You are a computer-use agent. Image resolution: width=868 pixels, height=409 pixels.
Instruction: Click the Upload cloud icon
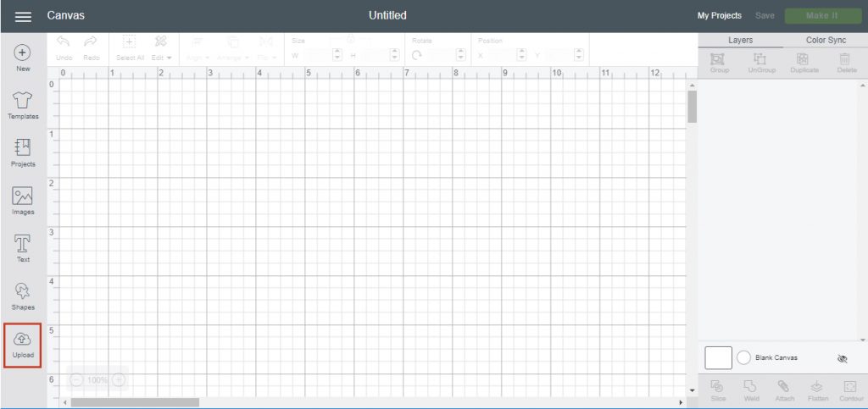(23, 339)
